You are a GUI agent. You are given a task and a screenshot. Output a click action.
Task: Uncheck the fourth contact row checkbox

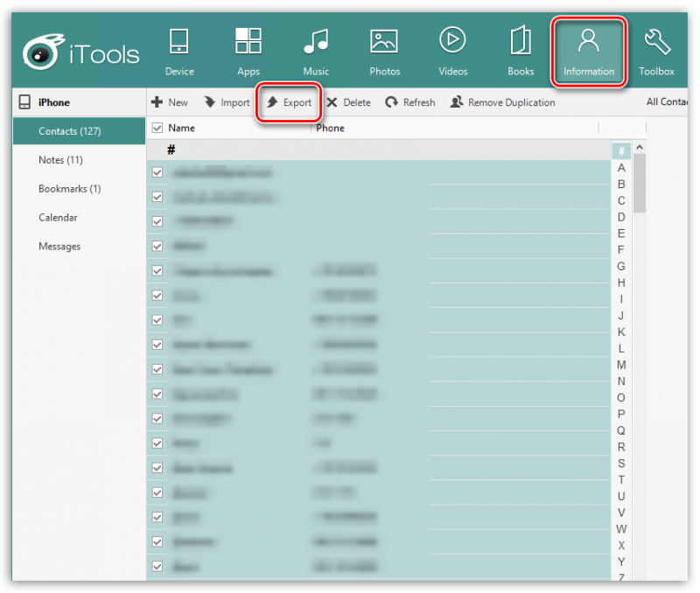coord(157,246)
